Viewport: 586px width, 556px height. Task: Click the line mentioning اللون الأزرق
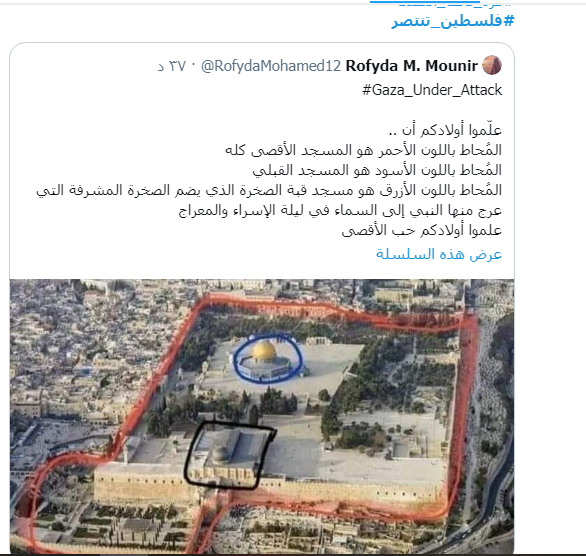click(269, 191)
